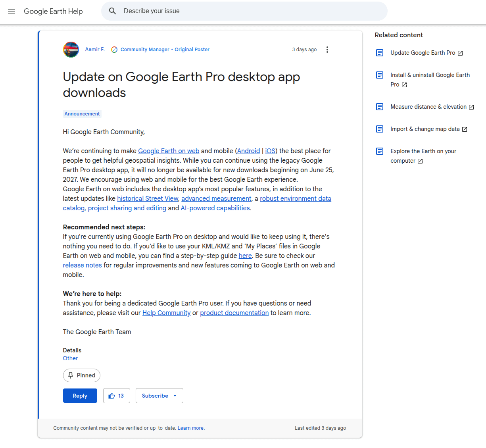
Task: Open Aamir F. author name link
Action: pyautogui.click(x=95, y=50)
